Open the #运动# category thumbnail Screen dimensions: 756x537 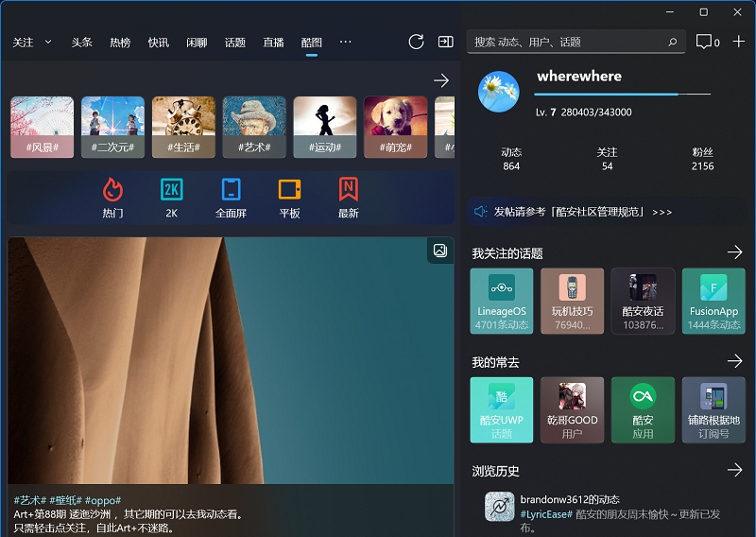coord(325,127)
